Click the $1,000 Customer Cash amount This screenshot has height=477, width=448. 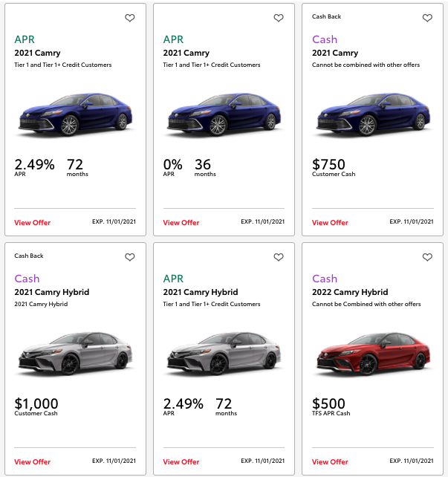pos(36,404)
